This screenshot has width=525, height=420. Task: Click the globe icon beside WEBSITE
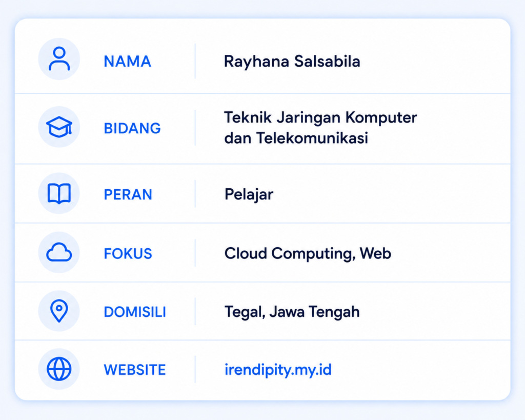click(59, 369)
